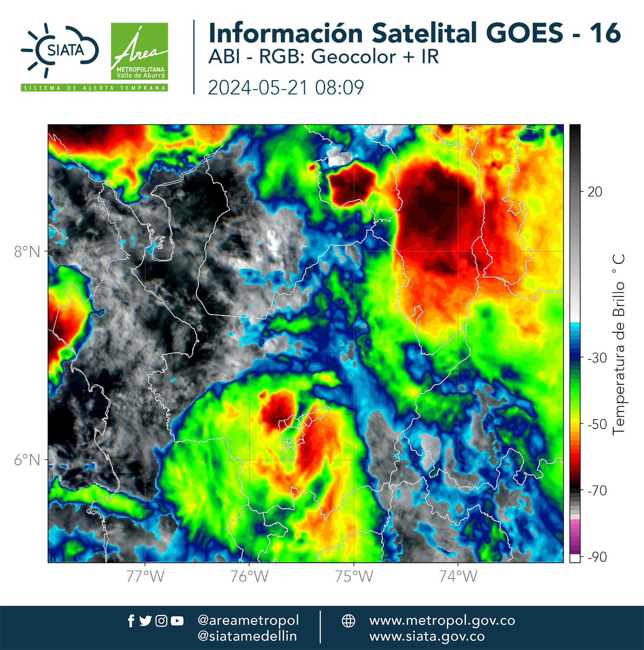Click the 76°W longitude label
The width and height of the screenshot is (644, 650).
coord(250,576)
